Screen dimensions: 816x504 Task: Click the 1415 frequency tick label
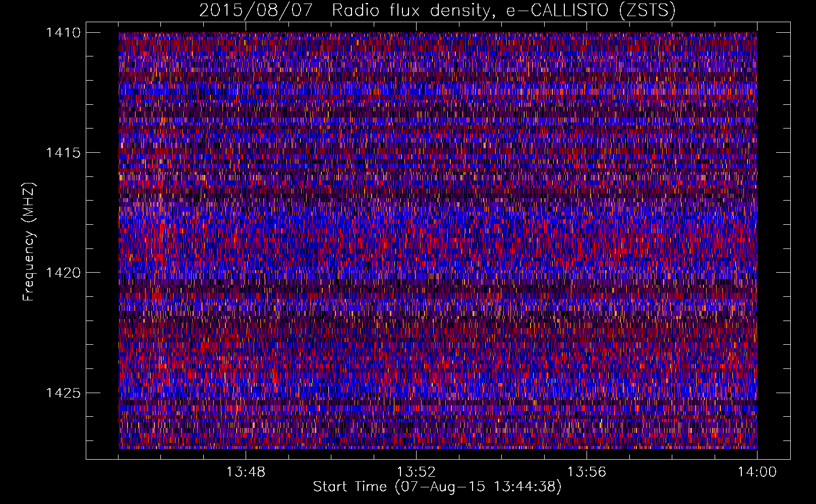click(x=64, y=153)
